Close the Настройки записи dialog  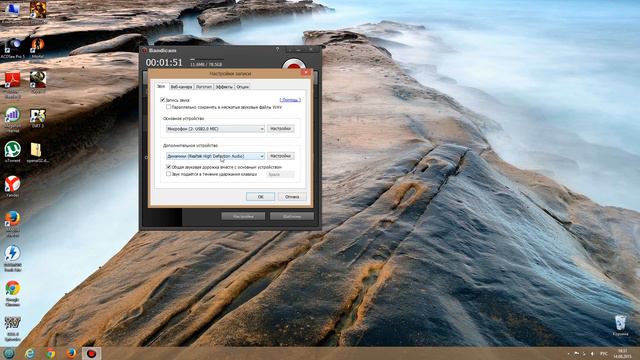click(306, 73)
